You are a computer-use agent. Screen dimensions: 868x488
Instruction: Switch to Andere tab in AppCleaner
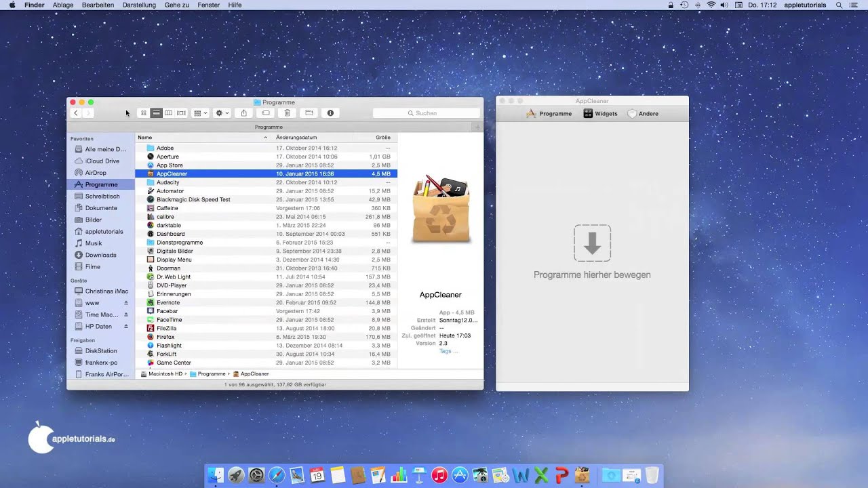point(643,114)
